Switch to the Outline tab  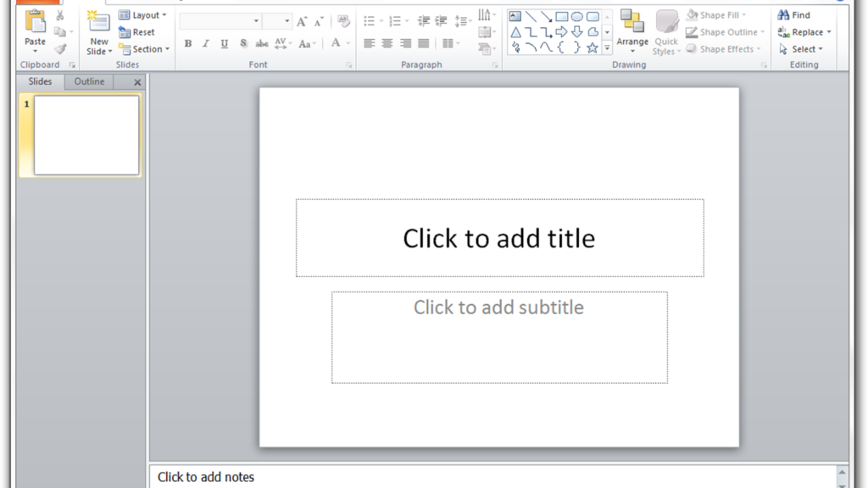click(x=88, y=81)
